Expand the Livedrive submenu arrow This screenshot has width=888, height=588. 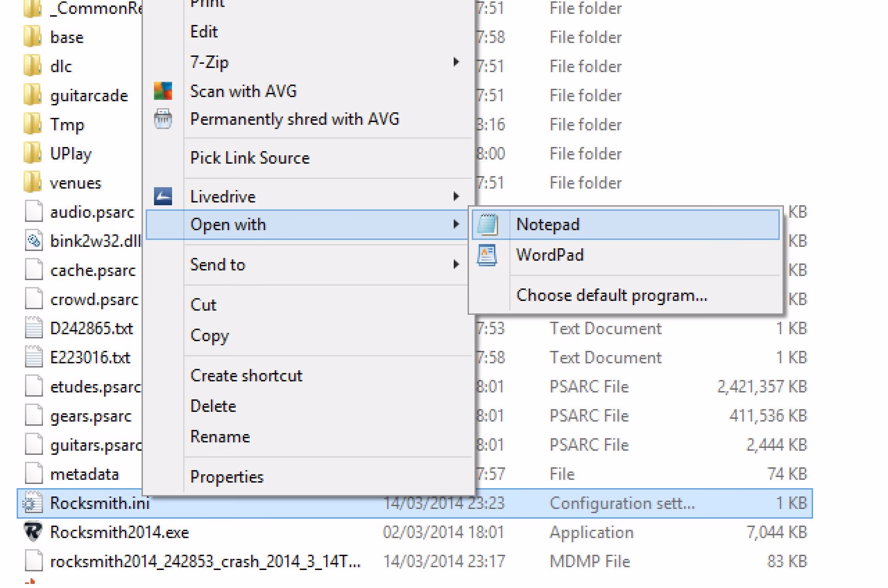pyautogui.click(x=456, y=196)
